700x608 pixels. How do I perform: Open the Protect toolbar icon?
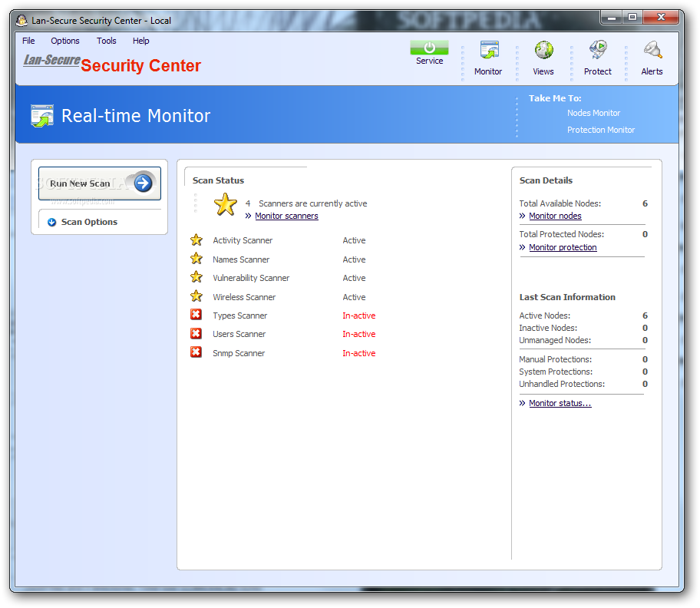point(598,50)
